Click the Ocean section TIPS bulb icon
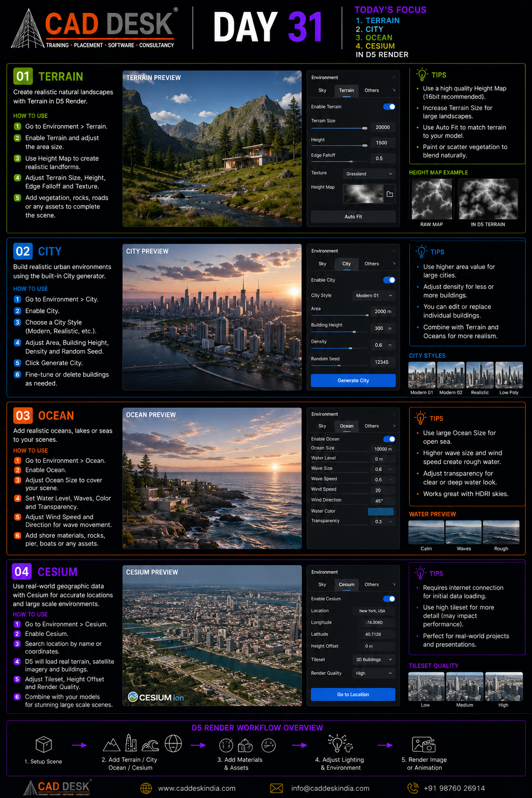 [x=420, y=418]
